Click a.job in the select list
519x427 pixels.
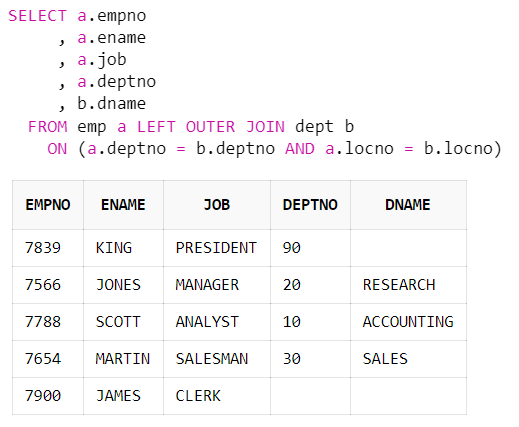[102, 60]
